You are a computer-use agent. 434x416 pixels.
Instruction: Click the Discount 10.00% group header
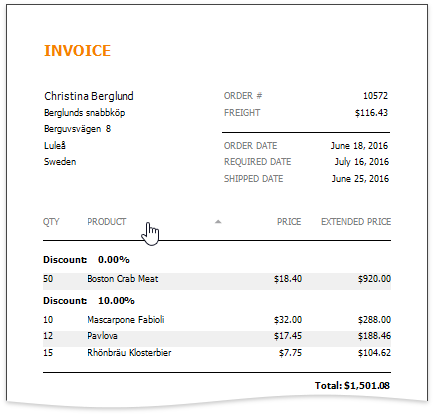(89, 301)
